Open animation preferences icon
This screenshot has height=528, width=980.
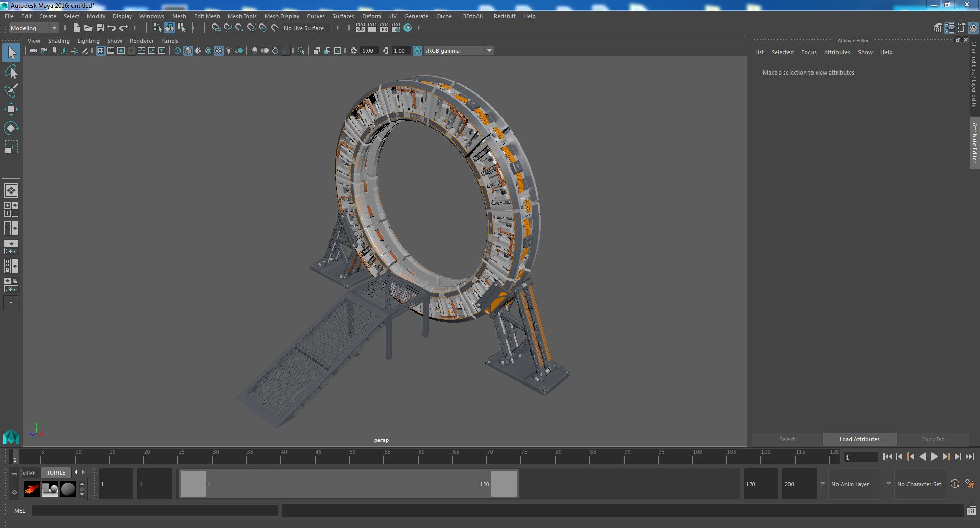(x=970, y=484)
